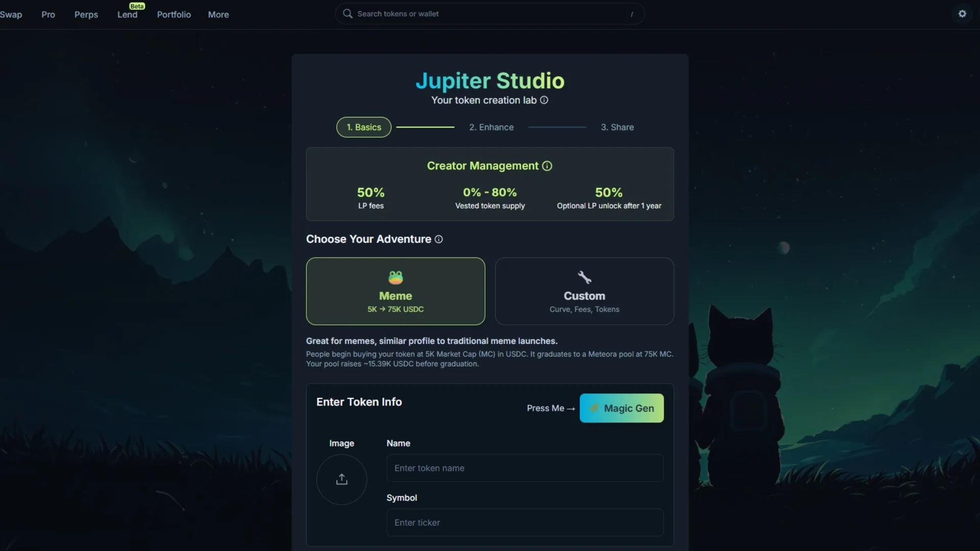The image size is (980, 551).
Task: Click the 0% - 80% vested supply stat
Action: pos(490,198)
